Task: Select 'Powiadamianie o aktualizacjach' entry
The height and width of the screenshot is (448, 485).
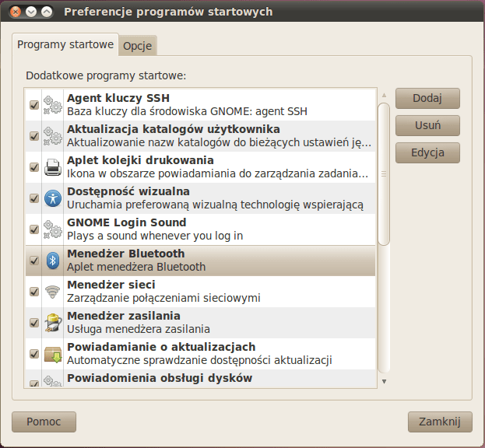Action: click(x=161, y=347)
